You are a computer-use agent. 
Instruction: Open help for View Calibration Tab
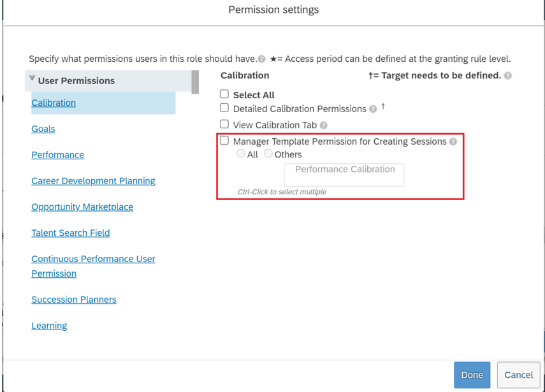pyautogui.click(x=324, y=126)
